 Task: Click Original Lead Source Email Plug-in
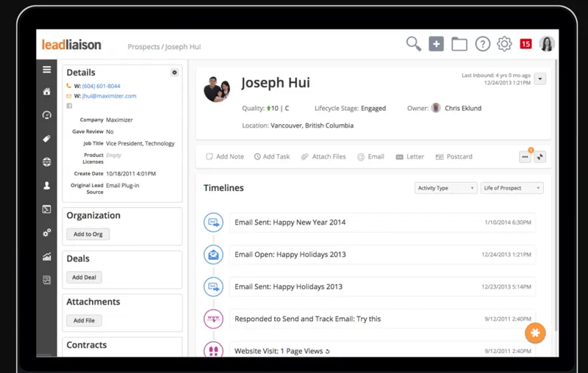pos(123,185)
